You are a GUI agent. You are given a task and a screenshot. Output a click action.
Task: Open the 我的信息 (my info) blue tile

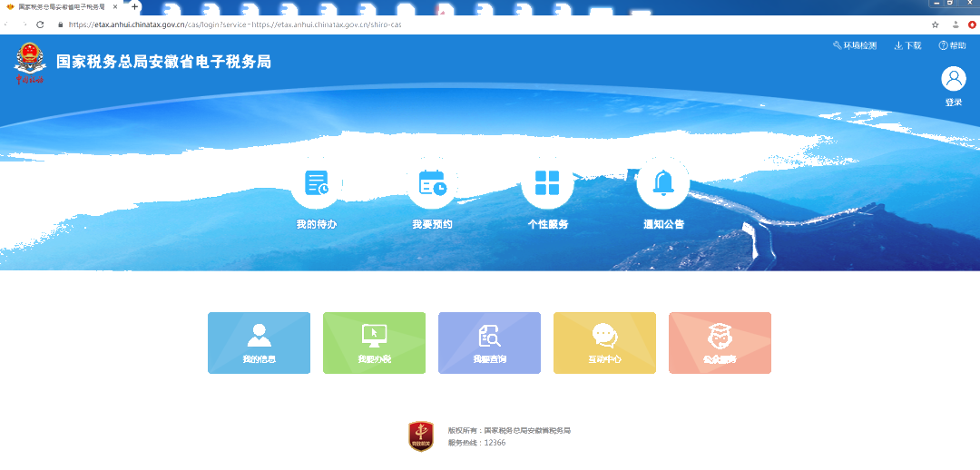click(x=259, y=343)
